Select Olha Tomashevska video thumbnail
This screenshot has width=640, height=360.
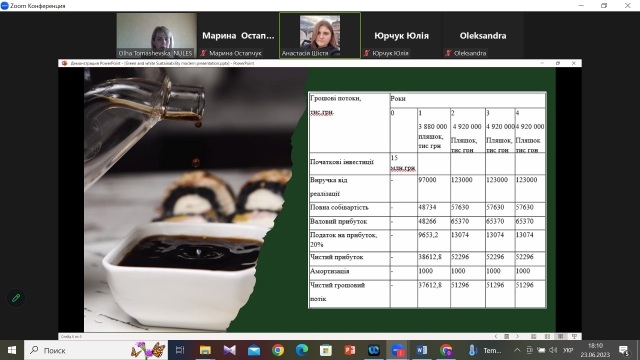(156, 35)
